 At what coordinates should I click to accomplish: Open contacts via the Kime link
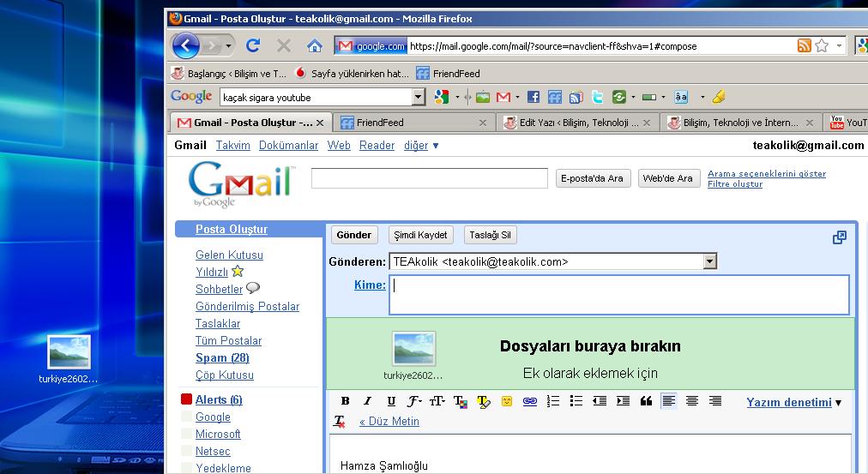pos(370,285)
